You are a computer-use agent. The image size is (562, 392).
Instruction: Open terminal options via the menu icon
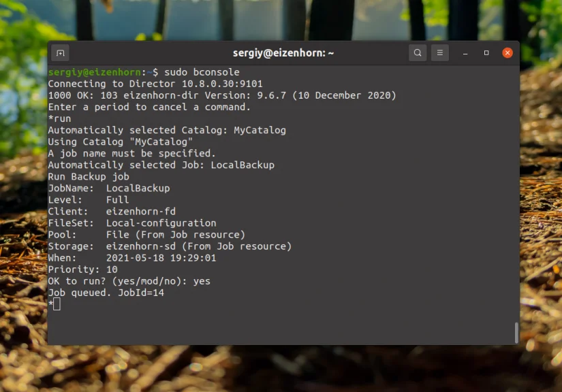point(439,52)
